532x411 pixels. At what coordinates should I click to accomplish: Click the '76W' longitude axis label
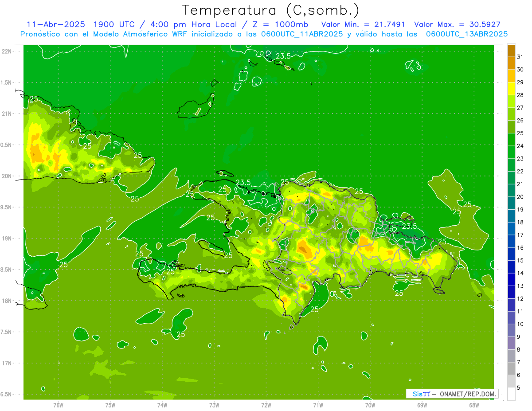pos(58,405)
